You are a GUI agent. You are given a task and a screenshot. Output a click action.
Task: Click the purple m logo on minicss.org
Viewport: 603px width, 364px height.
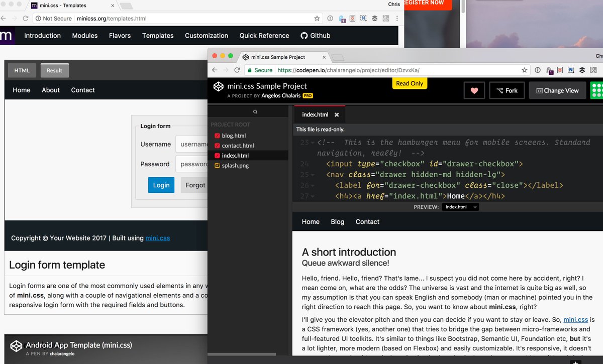click(7, 36)
